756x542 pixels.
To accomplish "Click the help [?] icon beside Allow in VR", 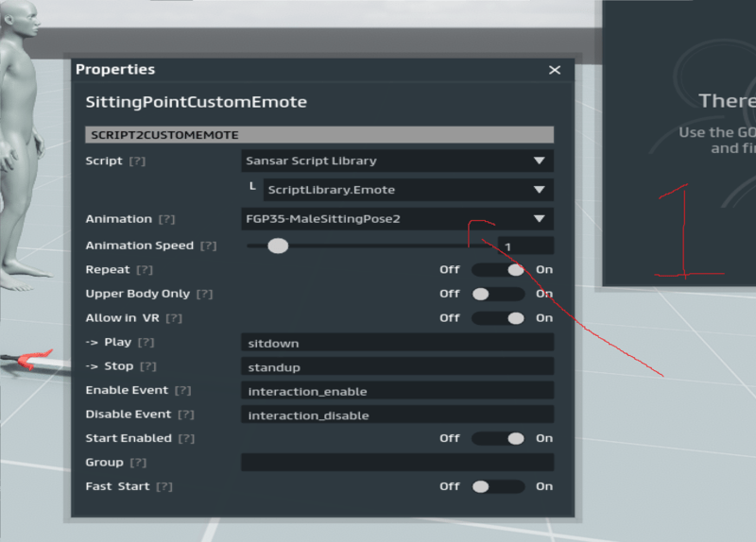I will click(174, 318).
